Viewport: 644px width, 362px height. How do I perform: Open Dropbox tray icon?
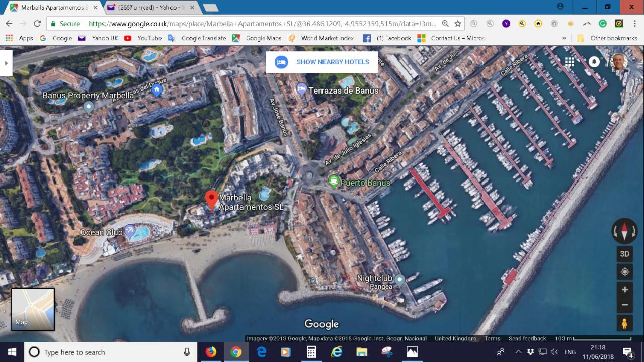[531, 352]
